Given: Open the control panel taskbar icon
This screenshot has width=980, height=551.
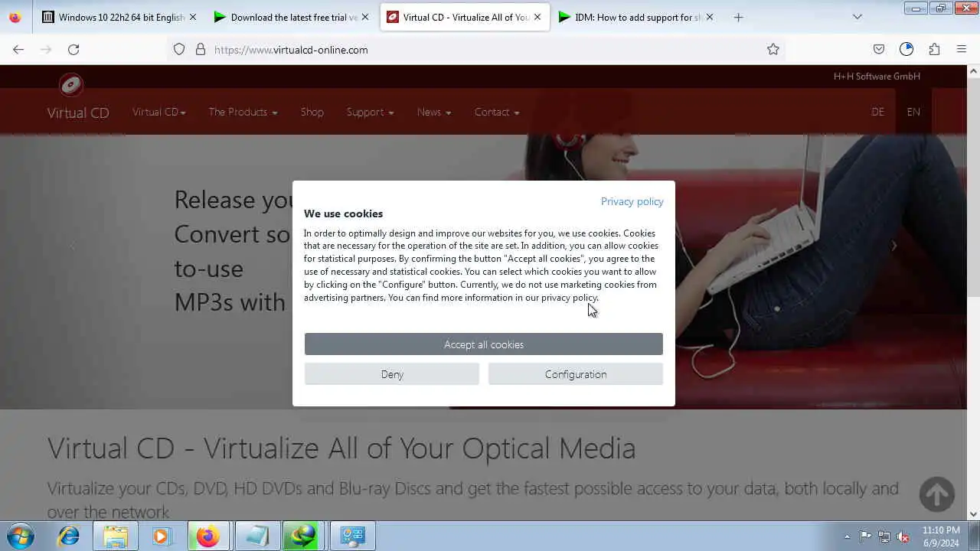Looking at the screenshot, I should coord(352,536).
